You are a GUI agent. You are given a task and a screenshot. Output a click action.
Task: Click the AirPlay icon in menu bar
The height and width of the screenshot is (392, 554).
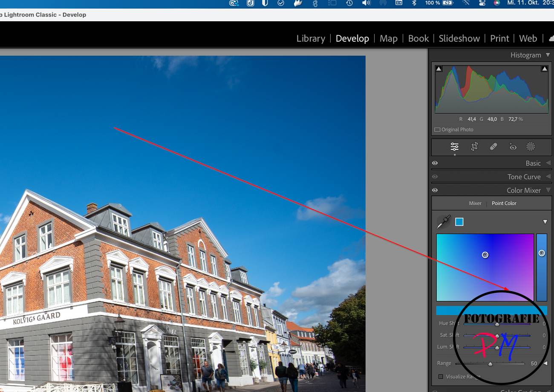click(383, 3)
